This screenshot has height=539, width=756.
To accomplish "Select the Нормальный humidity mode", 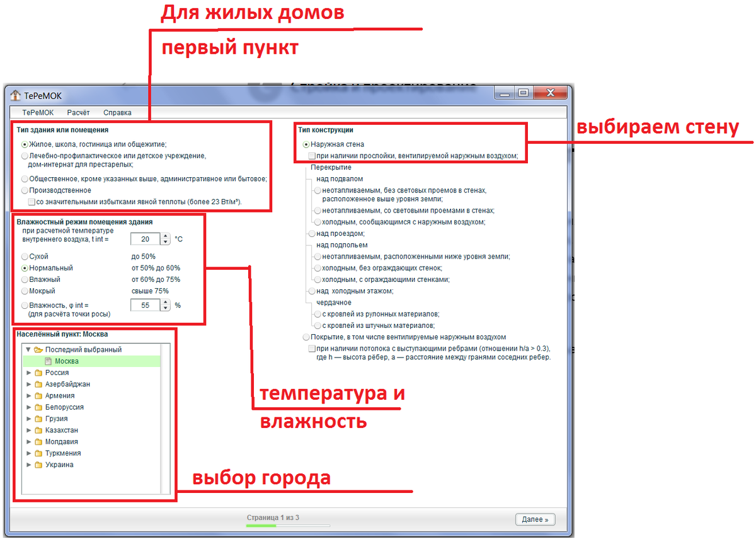I will point(25,268).
